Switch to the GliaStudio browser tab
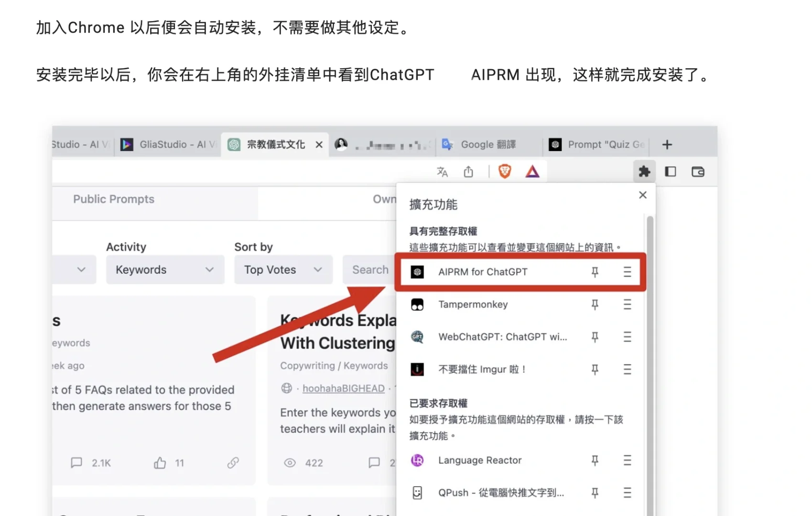The width and height of the screenshot is (812, 516). pyautogui.click(x=168, y=144)
